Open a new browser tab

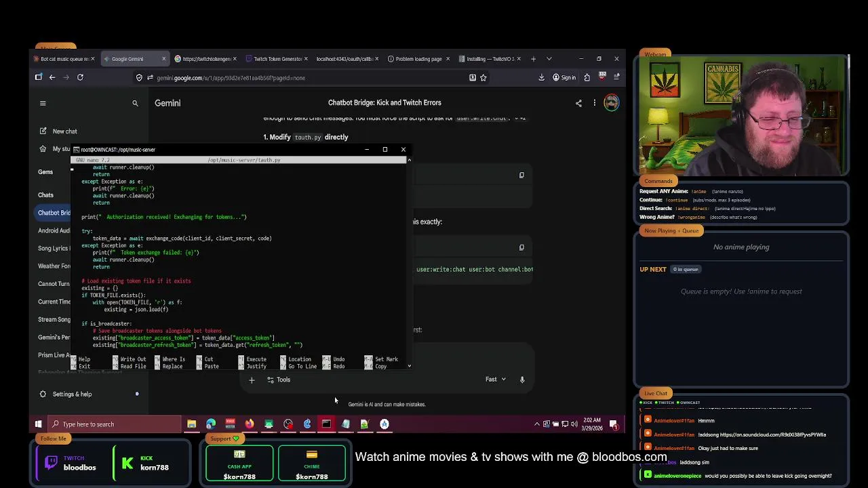coord(533,59)
